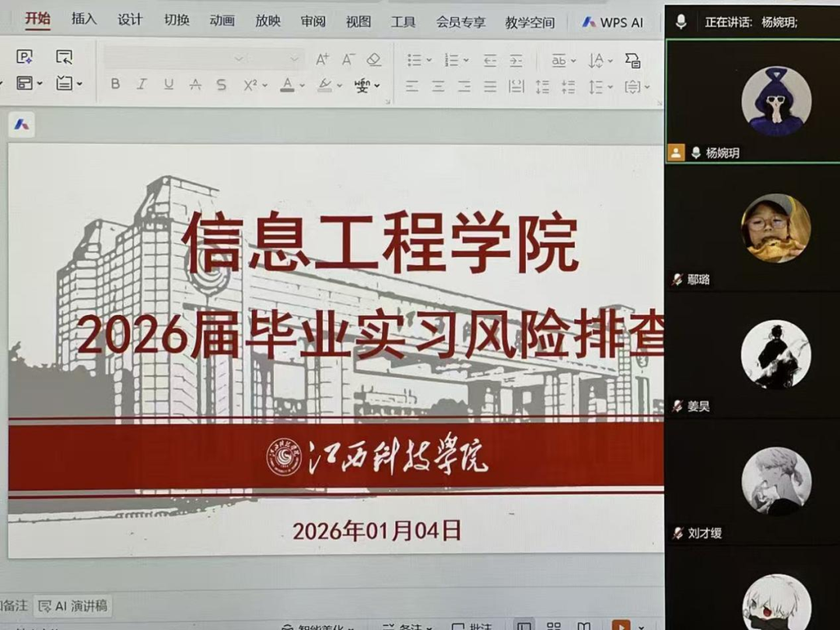
Task: Launch WPS AI from the ribbon
Action: 612,23
